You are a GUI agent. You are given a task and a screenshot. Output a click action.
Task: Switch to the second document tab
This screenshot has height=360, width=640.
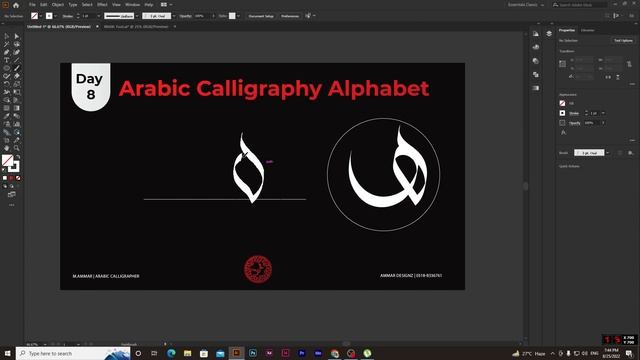[x=136, y=27]
